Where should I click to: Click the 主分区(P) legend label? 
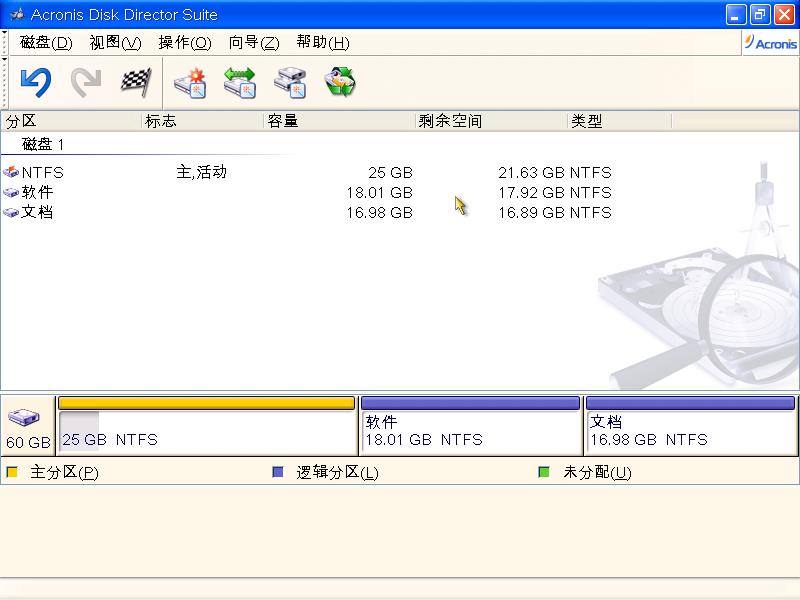[64, 472]
